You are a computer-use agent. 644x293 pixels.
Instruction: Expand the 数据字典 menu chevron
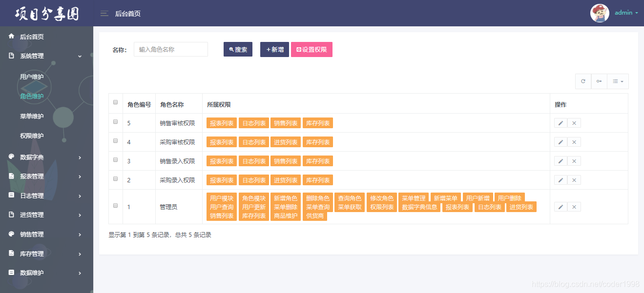(x=80, y=157)
